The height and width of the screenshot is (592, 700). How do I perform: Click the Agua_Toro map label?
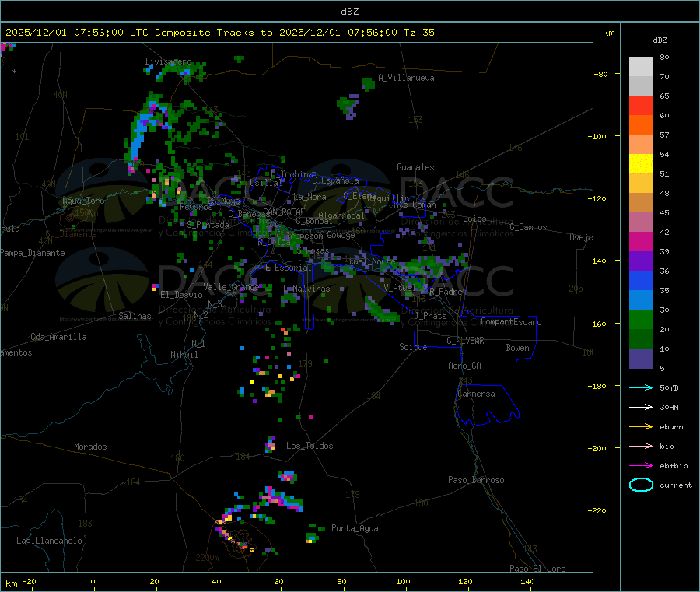tap(83, 201)
